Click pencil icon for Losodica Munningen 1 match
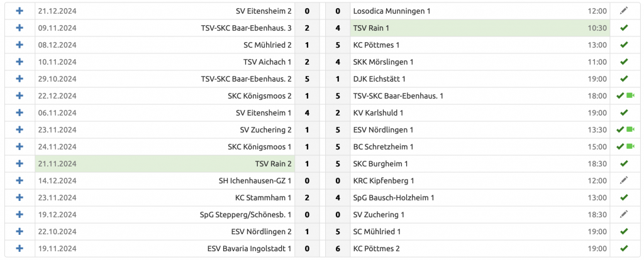This screenshot has width=644, height=260. coord(623,11)
